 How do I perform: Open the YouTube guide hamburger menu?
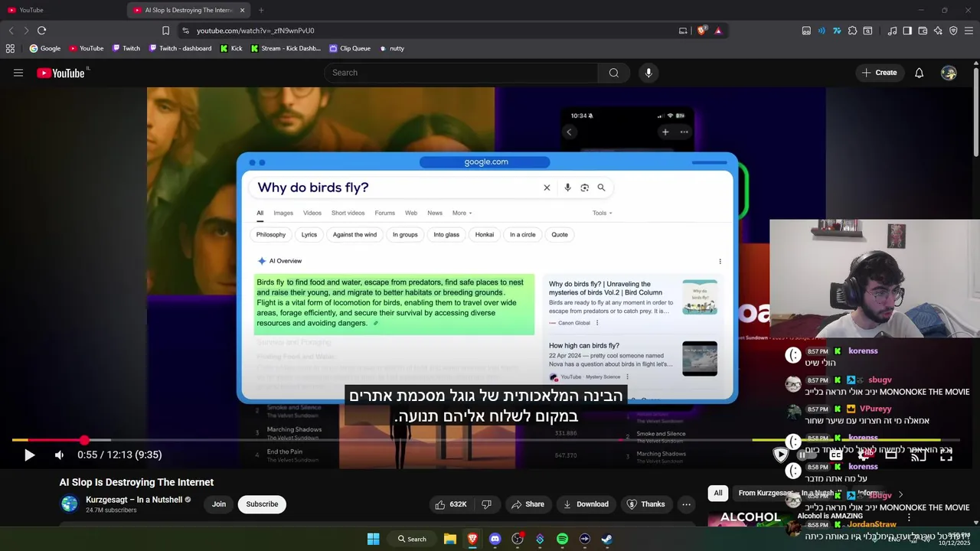coord(18,73)
